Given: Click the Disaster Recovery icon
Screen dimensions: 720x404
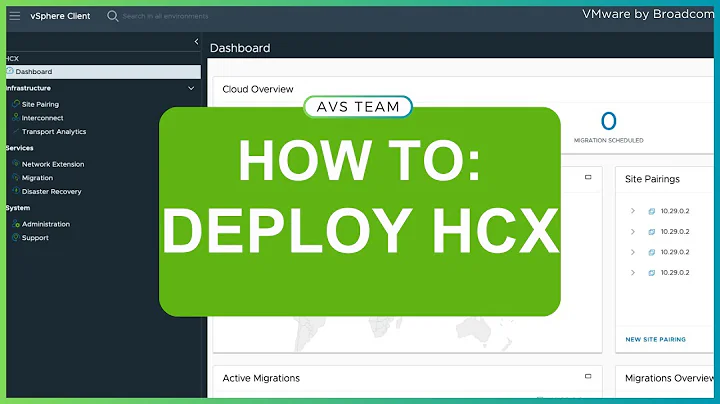Looking at the screenshot, I should point(16,191).
